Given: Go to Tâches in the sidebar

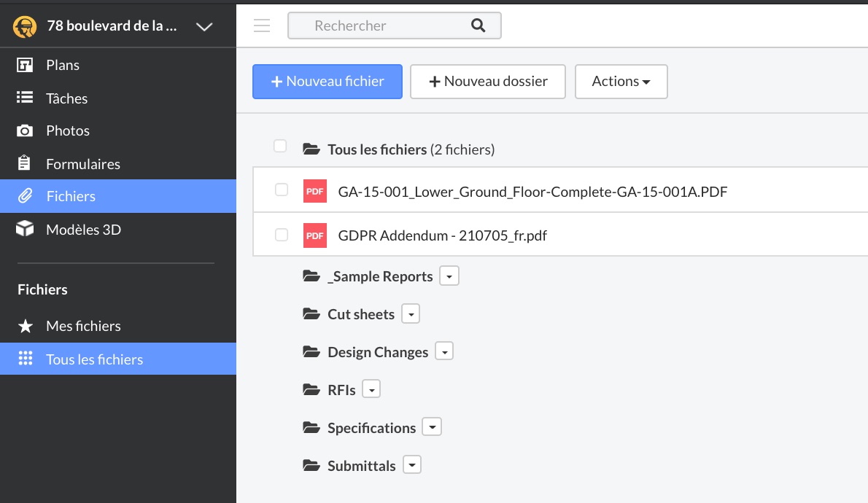Looking at the screenshot, I should 66,98.
